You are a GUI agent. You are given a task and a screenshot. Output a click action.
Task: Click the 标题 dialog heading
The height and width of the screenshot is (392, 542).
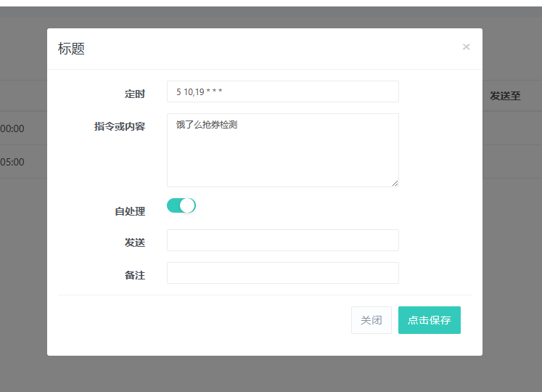tap(71, 49)
